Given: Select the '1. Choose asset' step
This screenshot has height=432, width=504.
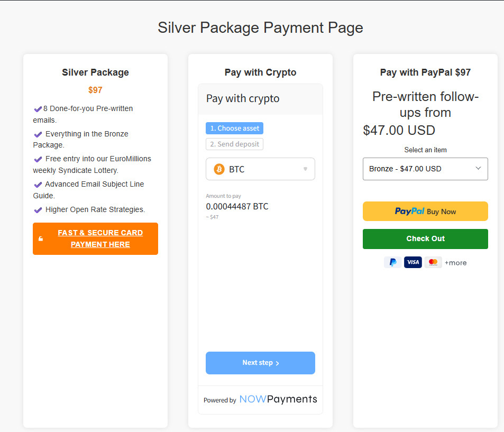Looking at the screenshot, I should click(x=234, y=128).
